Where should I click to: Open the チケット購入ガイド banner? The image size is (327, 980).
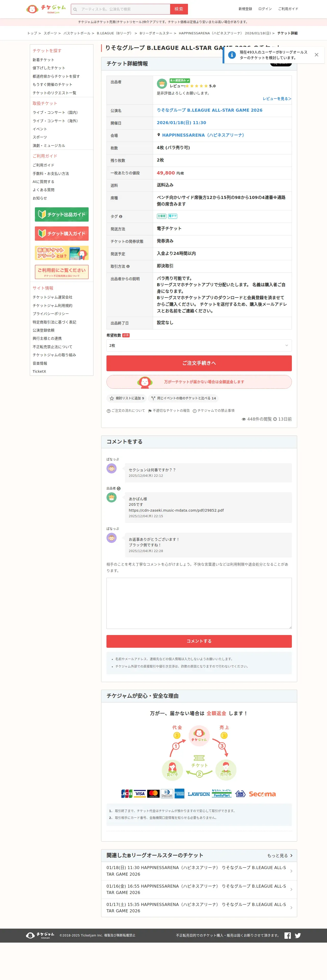pyautogui.click(x=62, y=234)
